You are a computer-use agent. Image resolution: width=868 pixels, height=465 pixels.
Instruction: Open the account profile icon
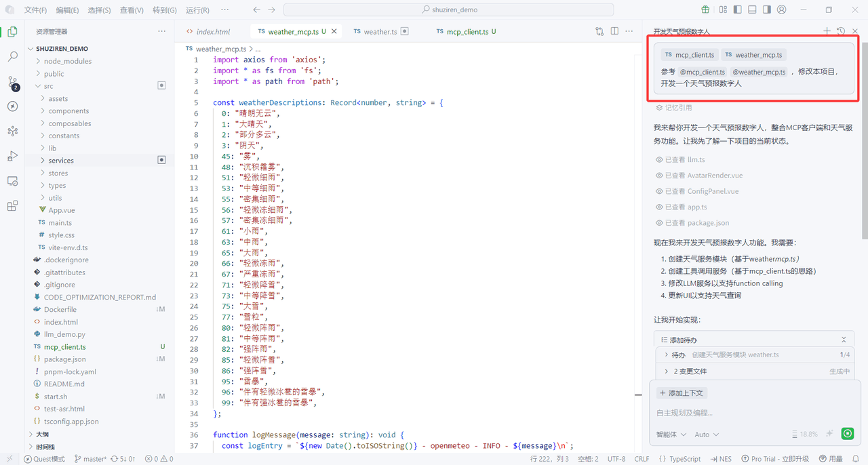782,9
